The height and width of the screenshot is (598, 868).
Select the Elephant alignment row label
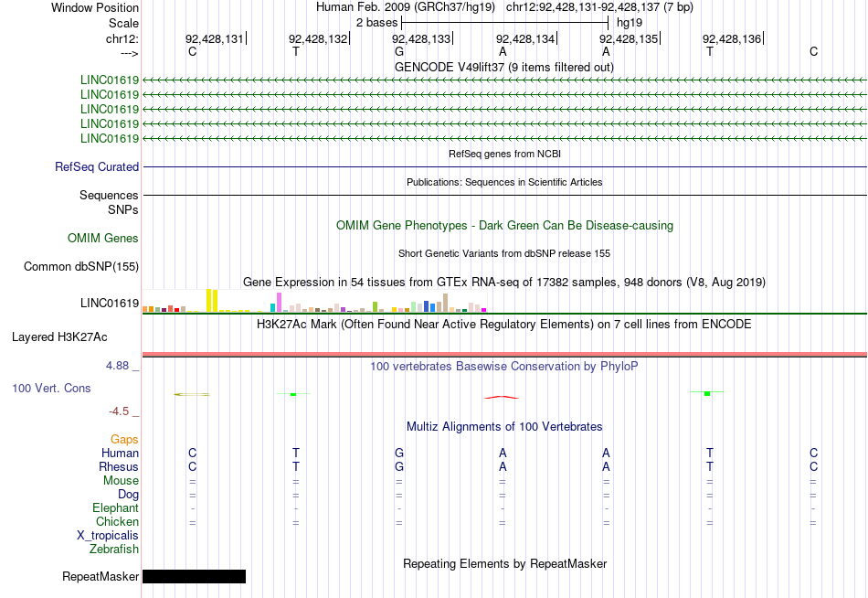click(116, 508)
